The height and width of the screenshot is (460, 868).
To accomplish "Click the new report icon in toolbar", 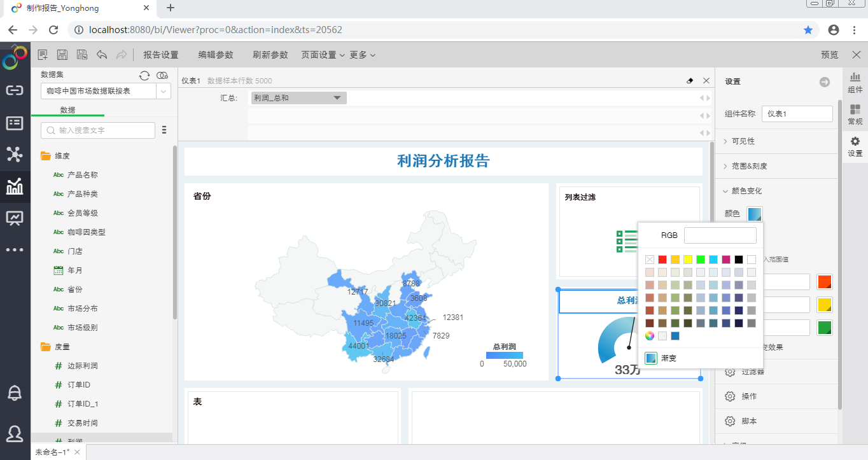I will [43, 55].
